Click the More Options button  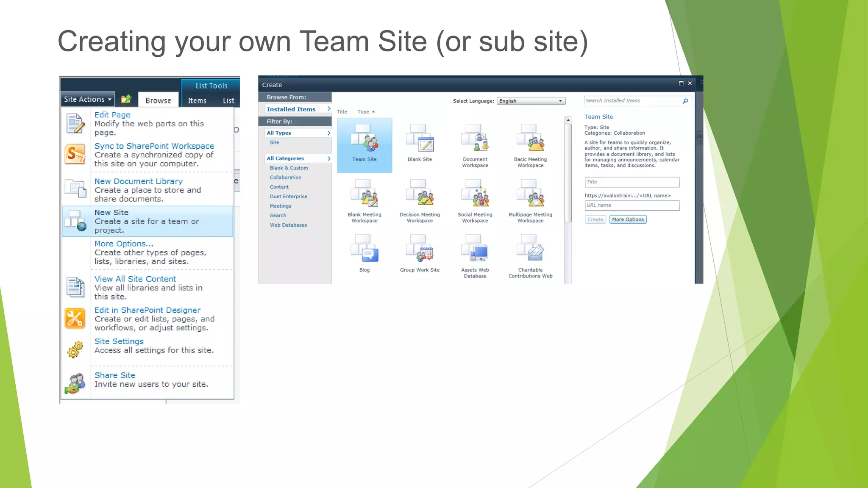[x=628, y=219]
